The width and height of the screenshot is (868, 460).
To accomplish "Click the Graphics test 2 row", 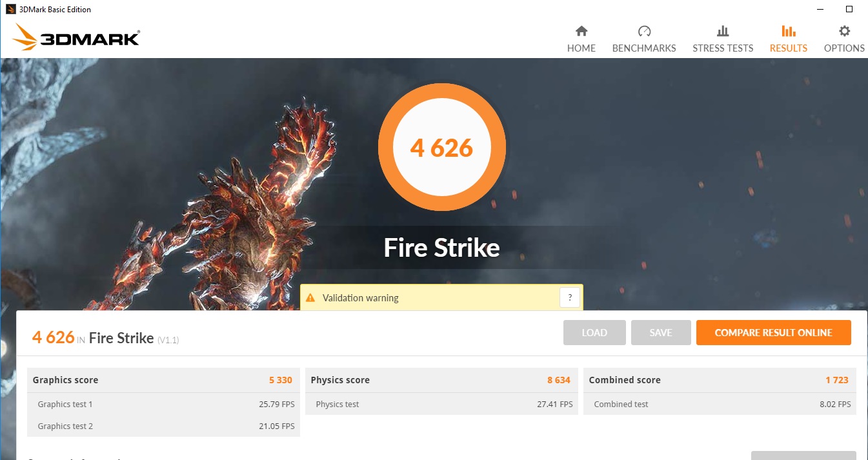I will click(164, 426).
